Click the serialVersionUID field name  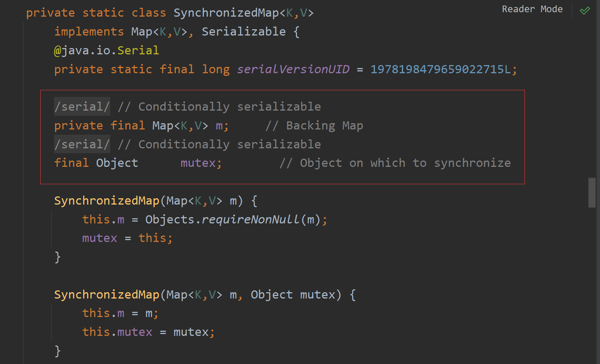point(293,69)
